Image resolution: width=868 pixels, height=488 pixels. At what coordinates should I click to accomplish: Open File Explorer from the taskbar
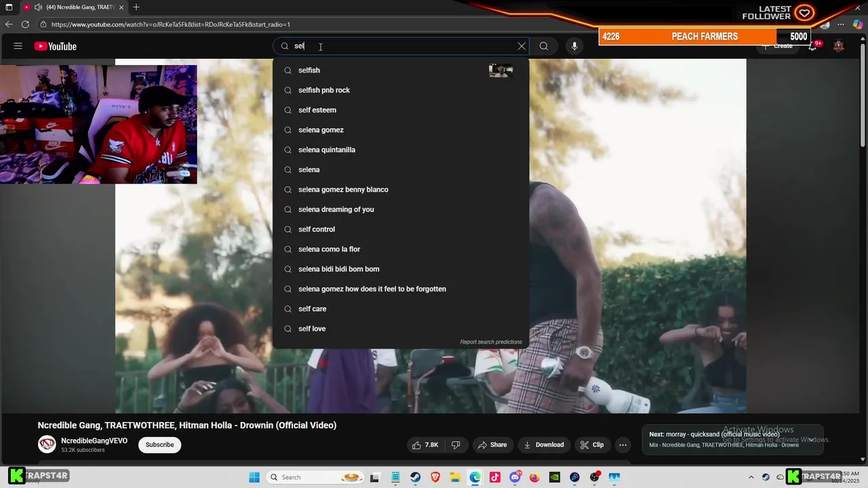455,477
